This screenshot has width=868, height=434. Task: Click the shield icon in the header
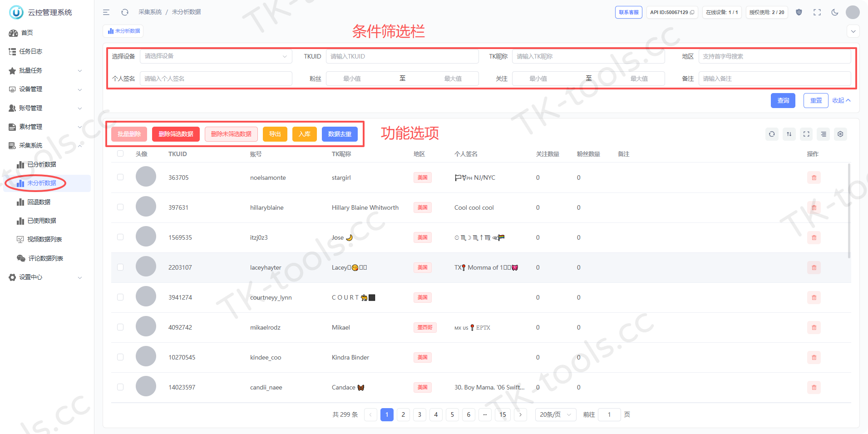[799, 12]
